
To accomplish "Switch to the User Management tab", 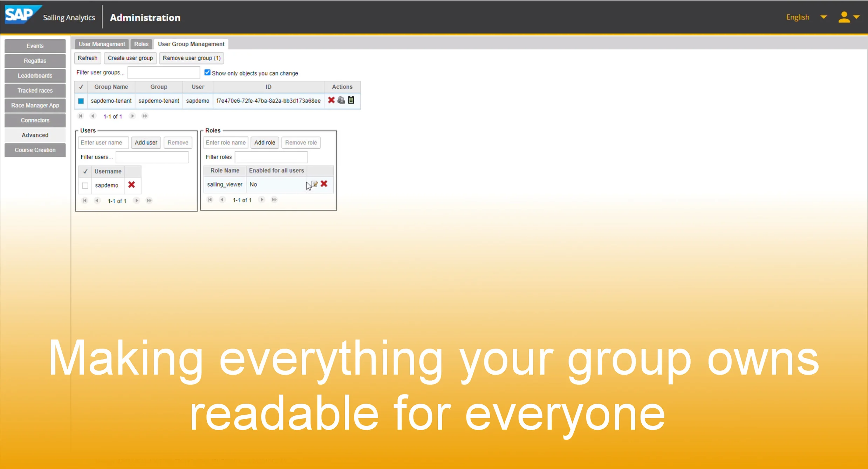I will [101, 44].
